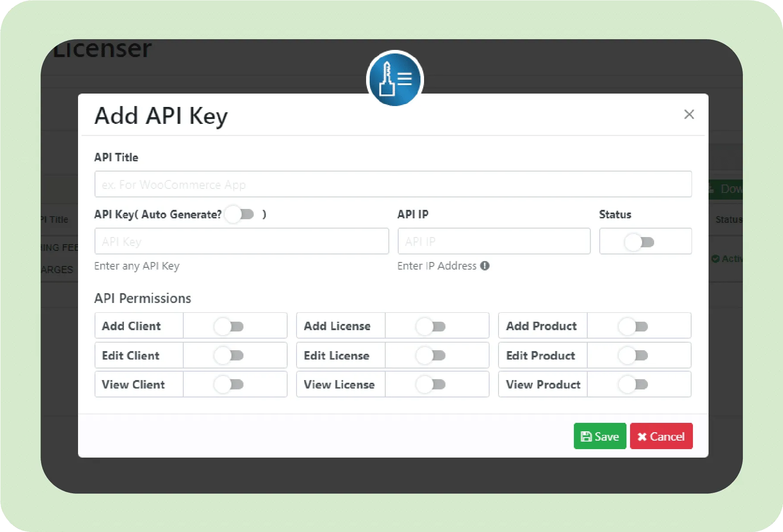
Task: Enable the View Client permission
Action: [229, 385]
